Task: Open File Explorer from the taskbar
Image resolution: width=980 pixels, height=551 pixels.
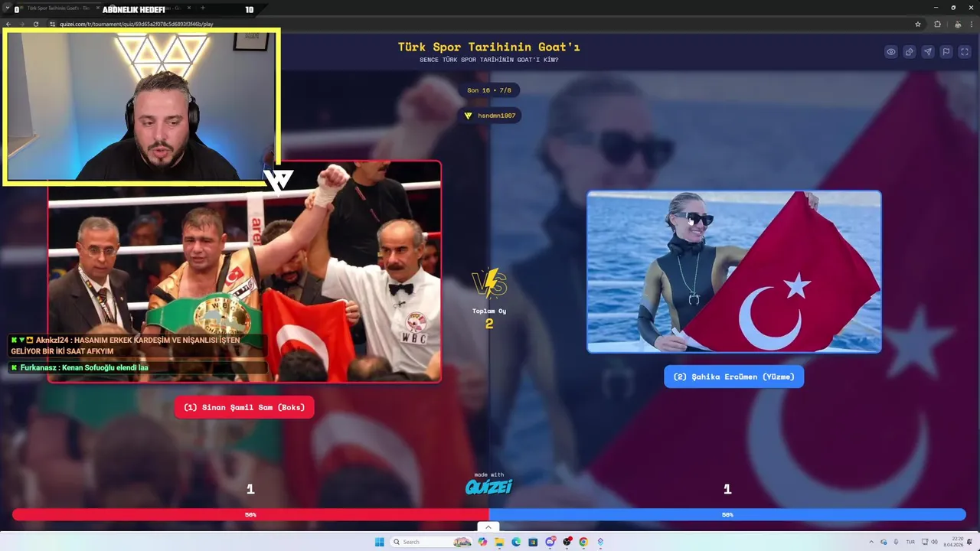Action: 499,542
